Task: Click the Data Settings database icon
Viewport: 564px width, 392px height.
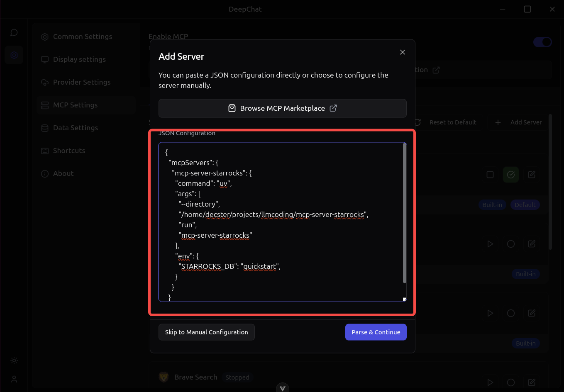Action: [45, 128]
